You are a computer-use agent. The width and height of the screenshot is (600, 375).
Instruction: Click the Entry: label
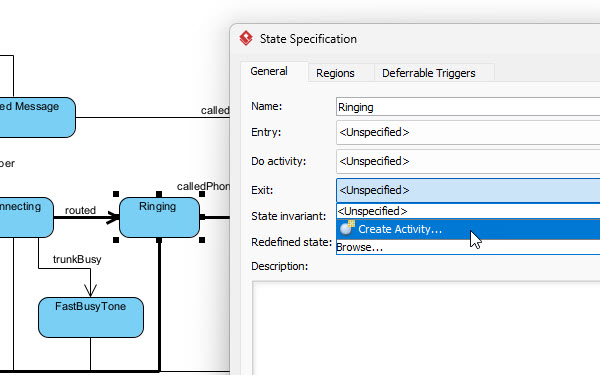point(266,132)
